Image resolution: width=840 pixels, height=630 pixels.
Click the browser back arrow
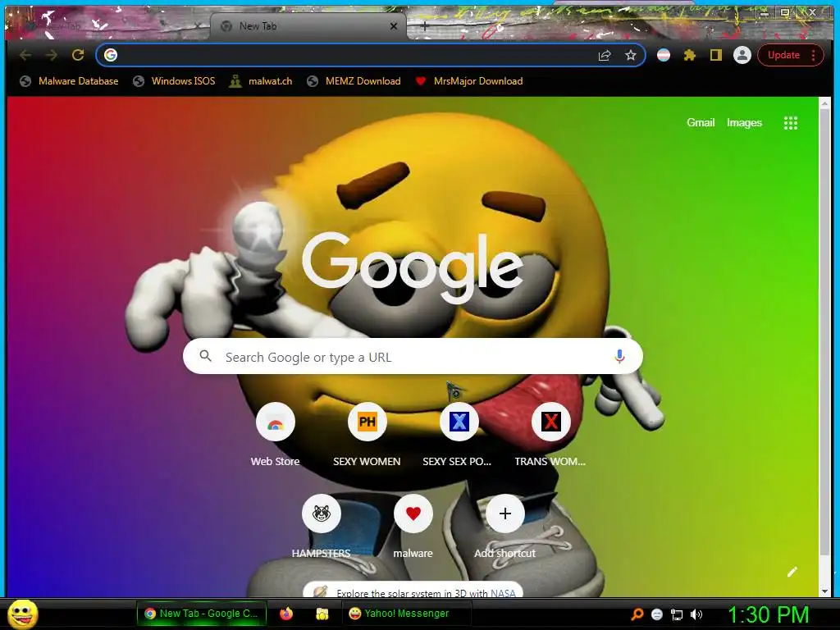click(x=25, y=55)
